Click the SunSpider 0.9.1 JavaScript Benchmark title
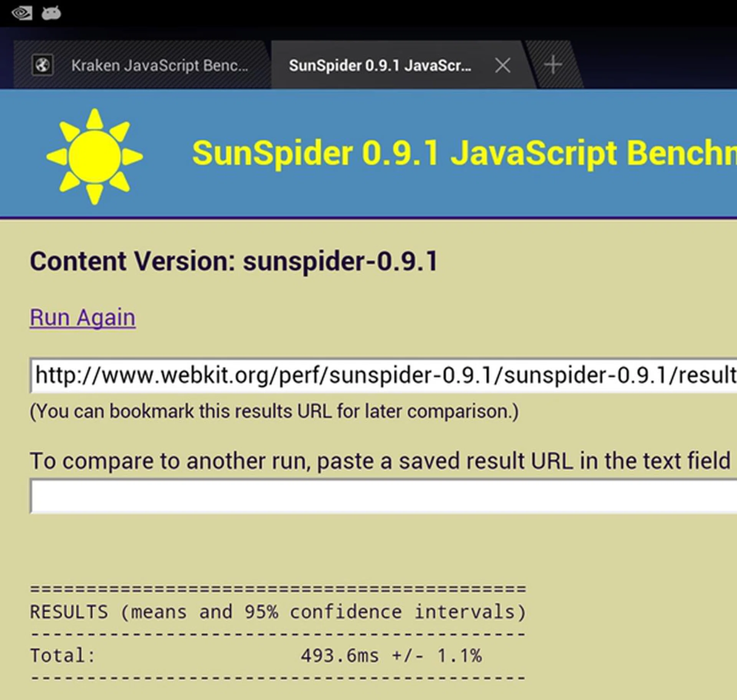This screenshot has width=737, height=700. pyautogui.click(x=464, y=154)
